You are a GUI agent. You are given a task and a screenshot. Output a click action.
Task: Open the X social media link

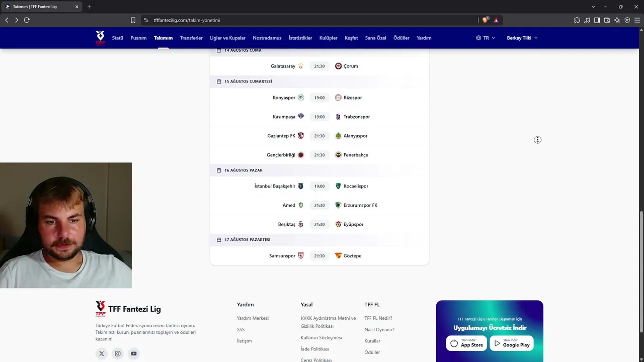point(102,353)
